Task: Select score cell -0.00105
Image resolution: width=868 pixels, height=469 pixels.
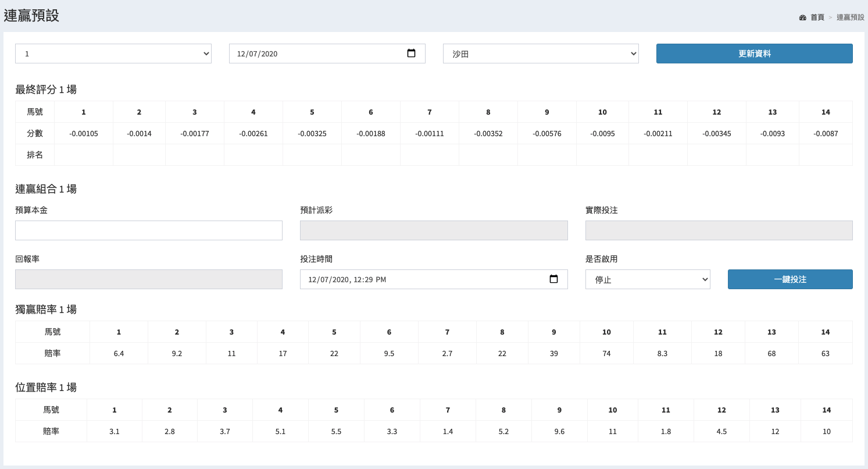Action: pos(84,133)
